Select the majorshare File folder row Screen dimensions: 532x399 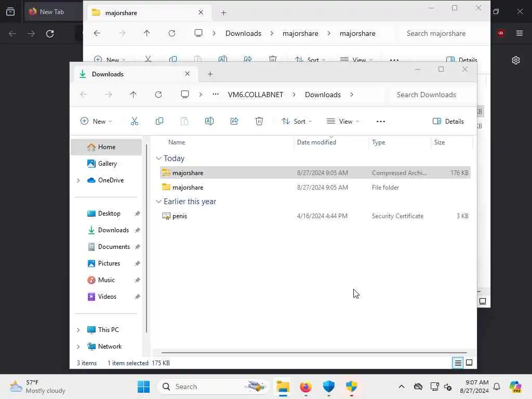315,187
